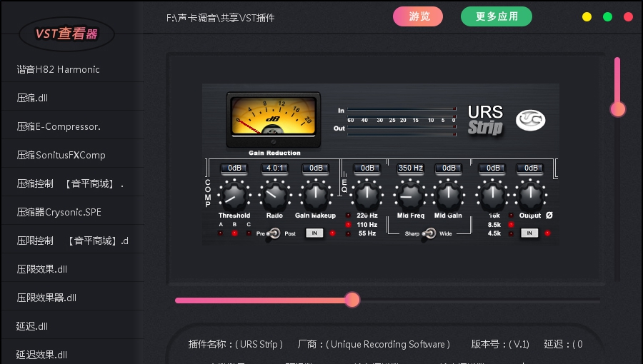
Task: Click the horizontal pink slider handle
Action: [352, 300]
